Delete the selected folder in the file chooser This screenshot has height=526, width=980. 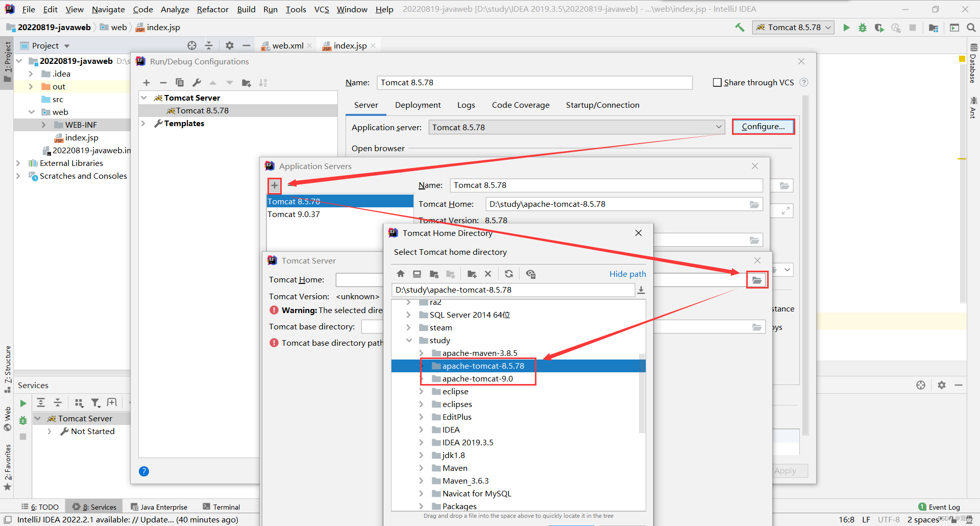pyautogui.click(x=488, y=274)
